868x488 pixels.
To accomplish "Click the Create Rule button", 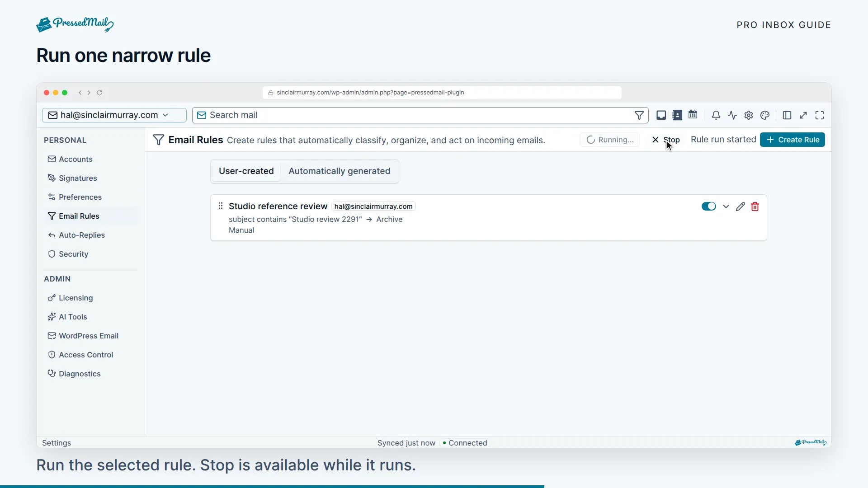I will [792, 140].
